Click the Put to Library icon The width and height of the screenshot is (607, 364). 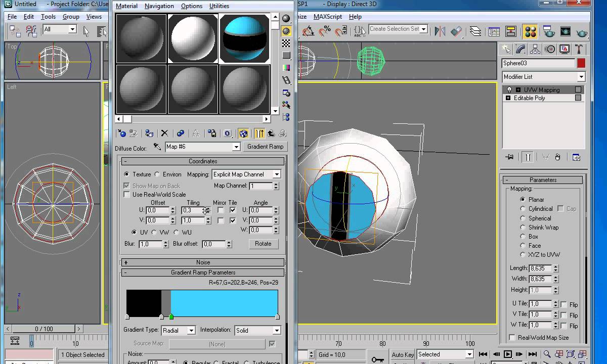pos(212,133)
